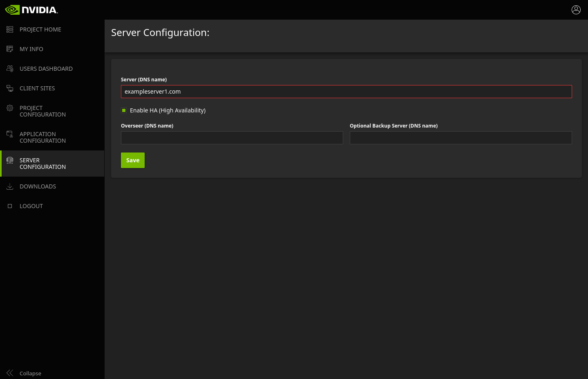
Task: Click the Downloads arrow icon
Action: pyautogui.click(x=10, y=186)
